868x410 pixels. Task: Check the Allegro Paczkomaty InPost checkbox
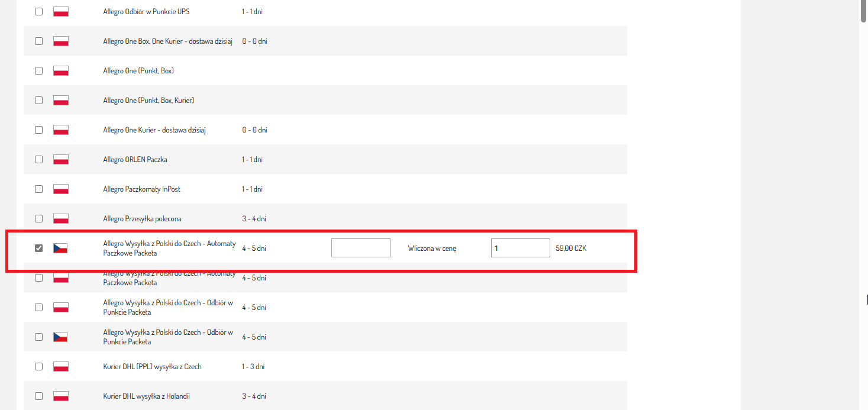tap(38, 189)
